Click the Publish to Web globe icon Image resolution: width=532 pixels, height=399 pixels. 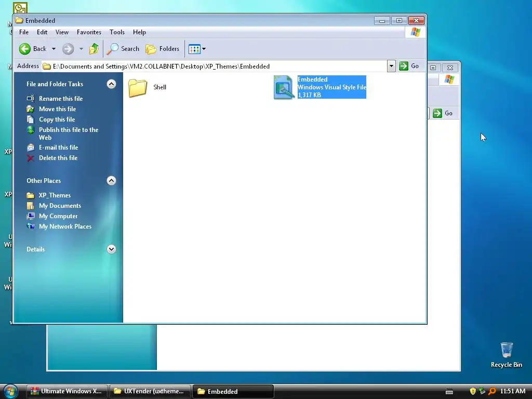[31, 130]
